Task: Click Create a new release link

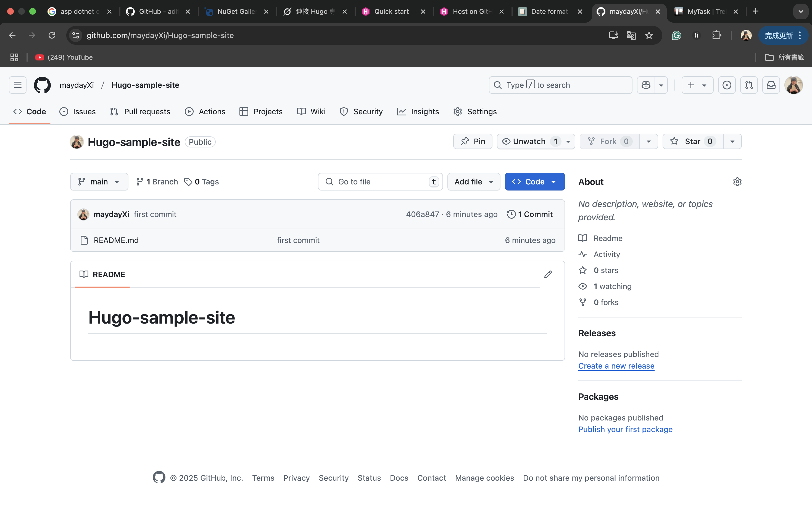Action: pos(616,366)
